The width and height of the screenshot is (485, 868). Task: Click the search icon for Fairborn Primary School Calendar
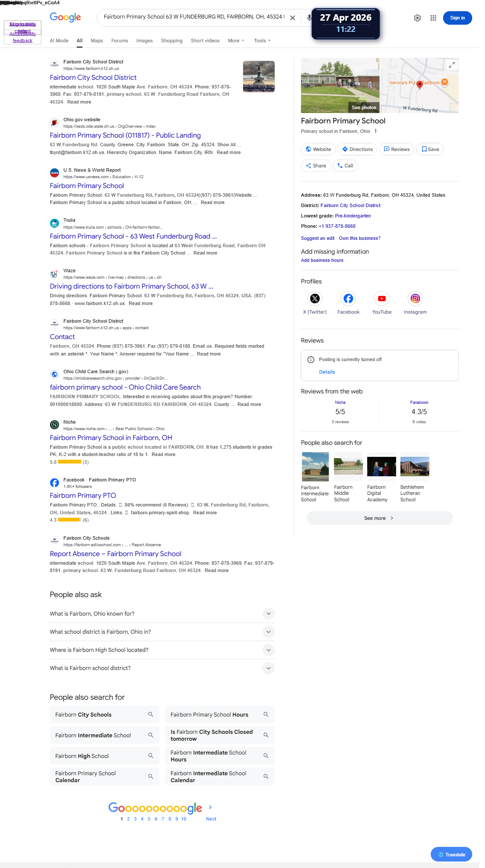(x=151, y=777)
